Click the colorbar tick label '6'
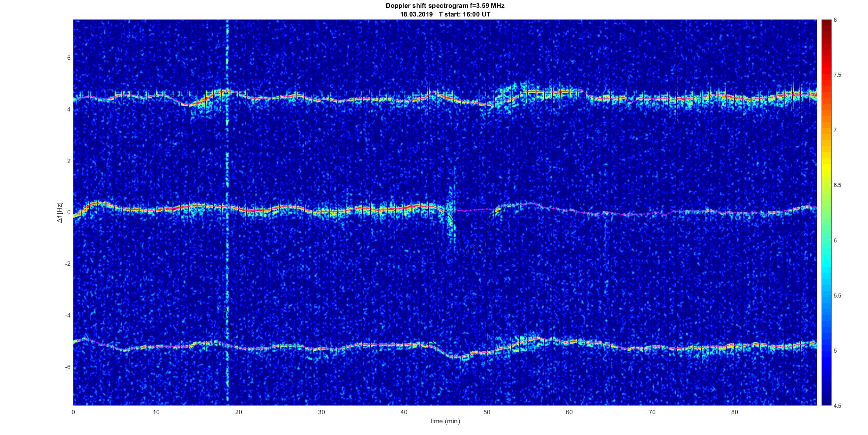This screenshot has height=435, width=868. click(835, 240)
